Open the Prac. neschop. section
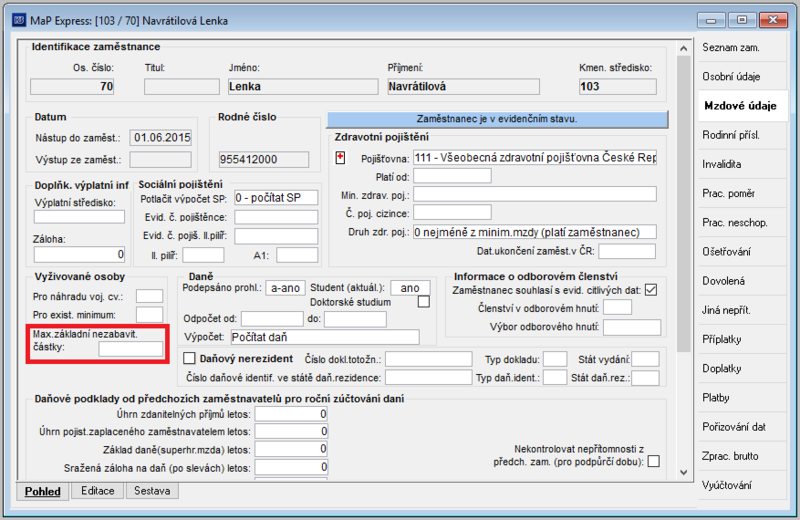This screenshot has height=520, width=800. pyautogui.click(x=741, y=222)
